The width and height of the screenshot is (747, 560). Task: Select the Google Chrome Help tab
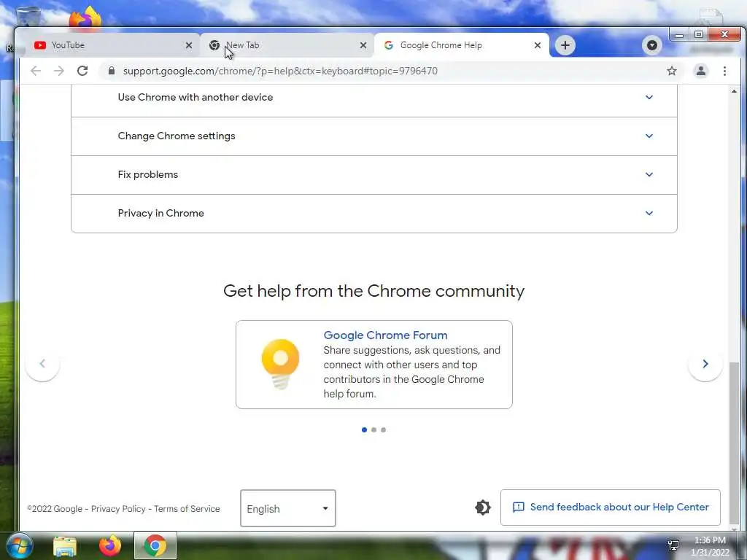(461, 45)
